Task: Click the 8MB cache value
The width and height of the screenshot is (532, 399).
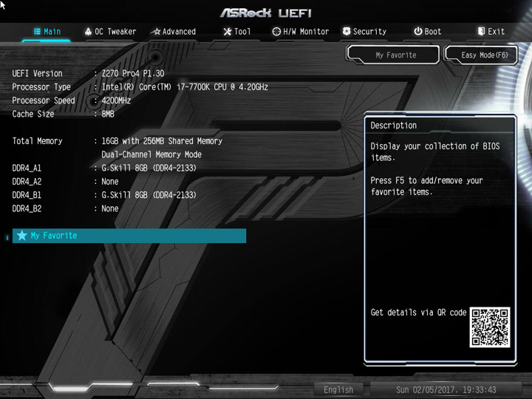Action: click(x=108, y=114)
